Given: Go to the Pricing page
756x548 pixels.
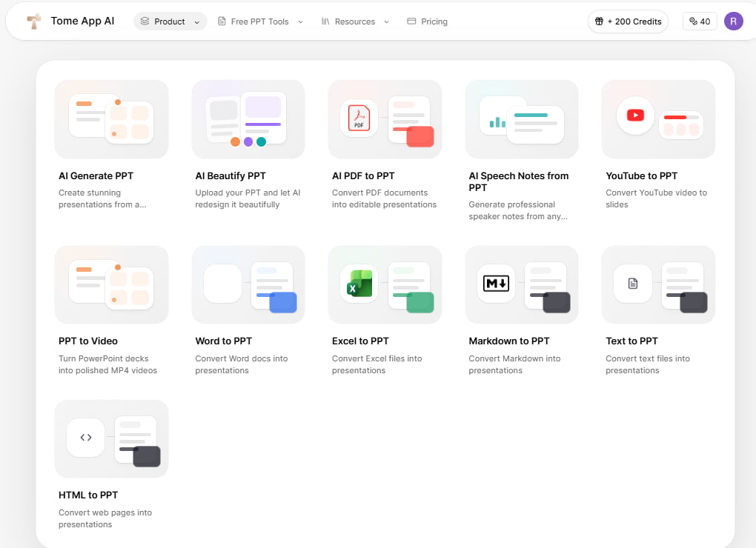Looking at the screenshot, I should pyautogui.click(x=427, y=21).
